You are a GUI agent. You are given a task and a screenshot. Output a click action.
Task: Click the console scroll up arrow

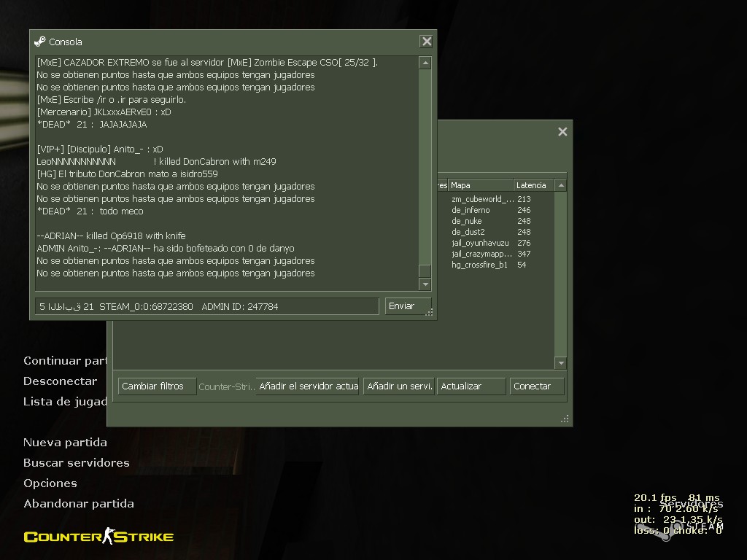425,63
